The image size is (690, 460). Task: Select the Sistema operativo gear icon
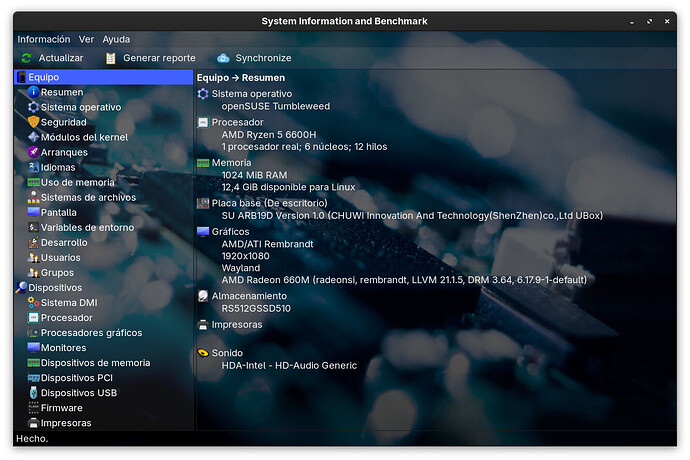point(33,107)
